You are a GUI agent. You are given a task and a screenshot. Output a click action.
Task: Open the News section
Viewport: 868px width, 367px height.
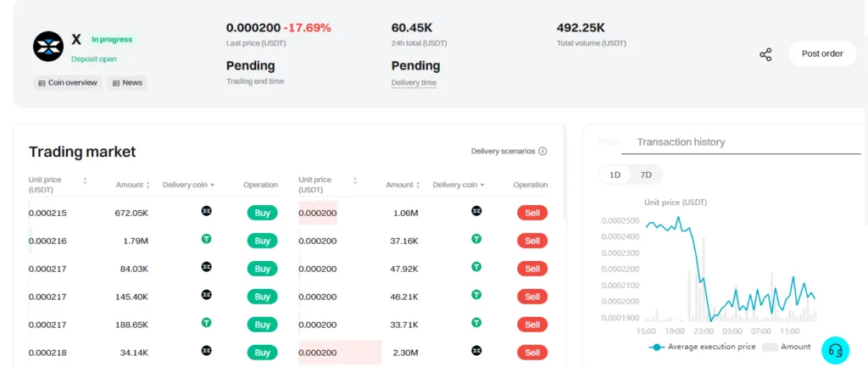pos(127,83)
